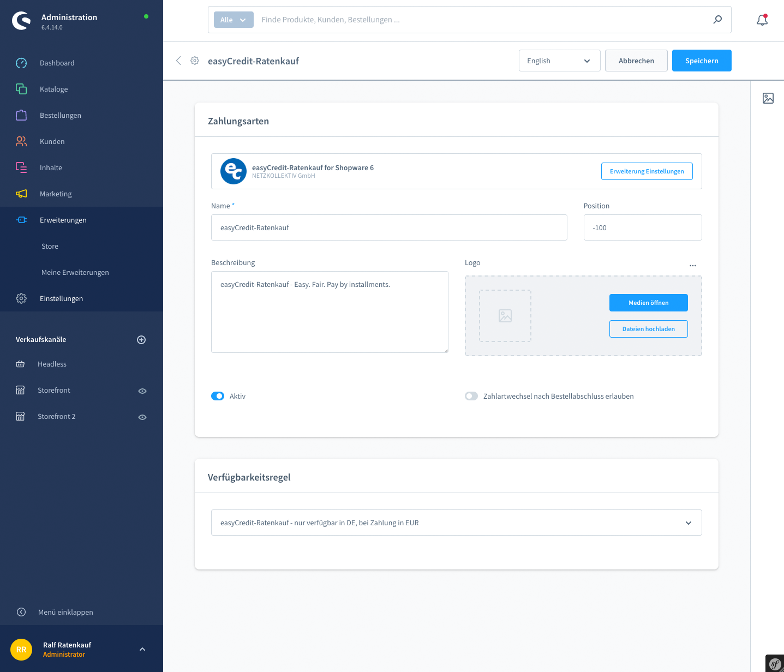Image resolution: width=784 pixels, height=672 pixels.
Task: Click the Verkaufskanäle heading
Action: pyautogui.click(x=41, y=339)
